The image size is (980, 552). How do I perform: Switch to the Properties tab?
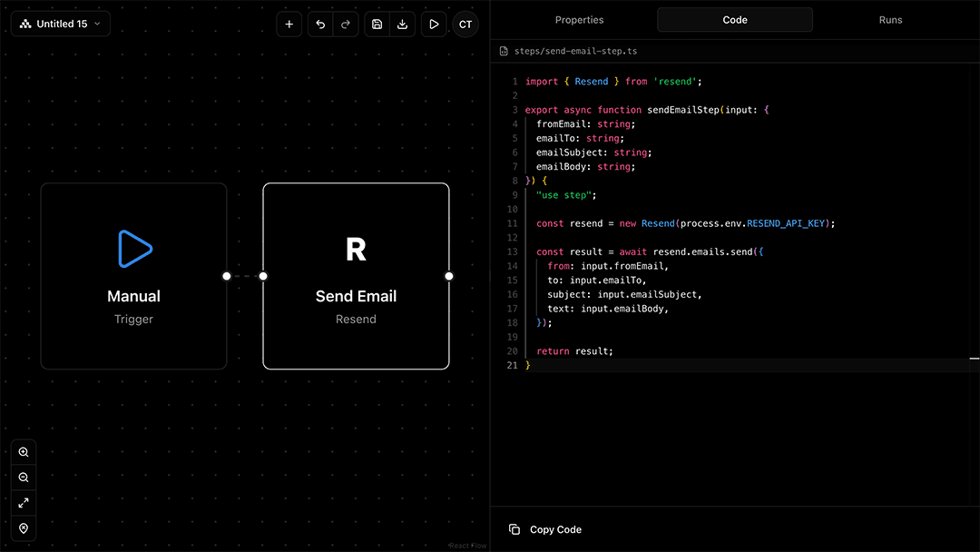tap(579, 20)
